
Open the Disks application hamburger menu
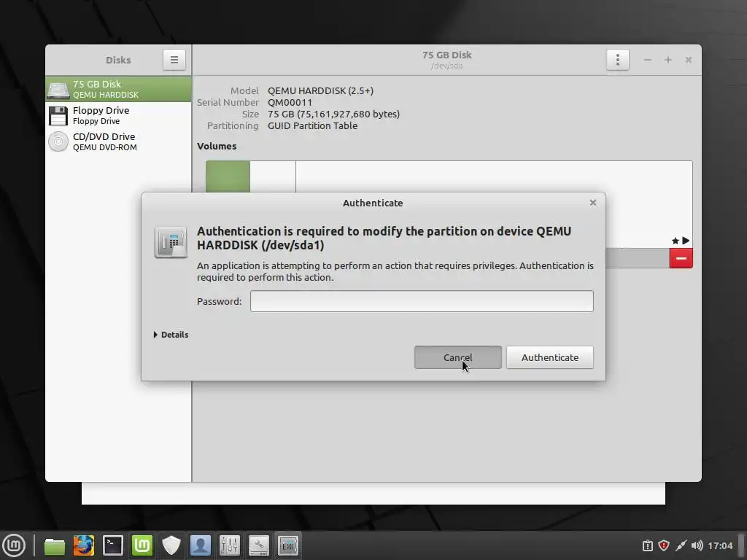(x=174, y=60)
